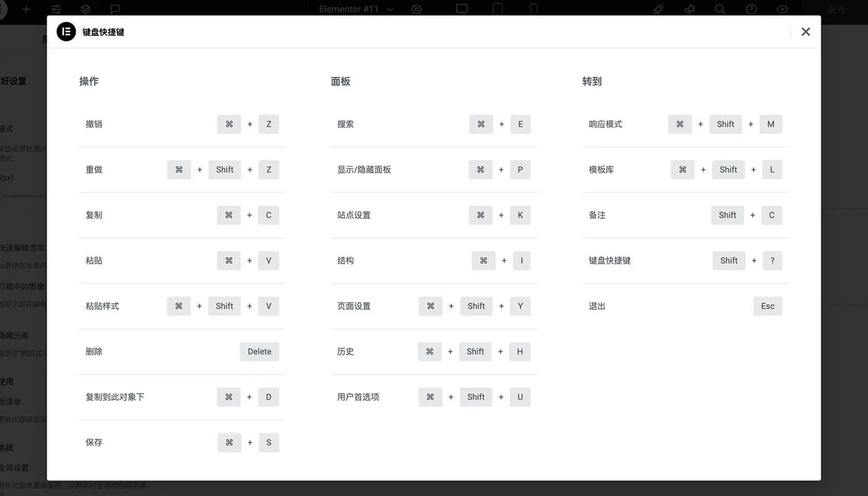Switch to mobile responsive view
Screen dimensions: 868x496
tap(533, 9)
